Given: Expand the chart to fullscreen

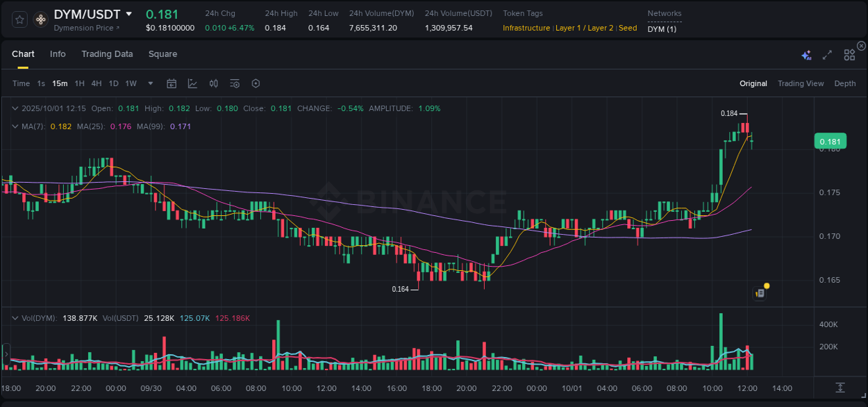Looking at the screenshot, I should [827, 55].
